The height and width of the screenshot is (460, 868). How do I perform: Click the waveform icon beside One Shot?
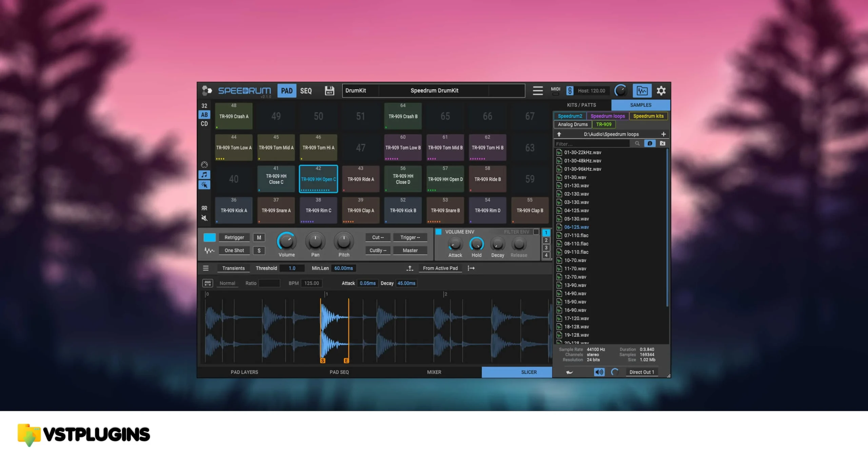tap(209, 251)
